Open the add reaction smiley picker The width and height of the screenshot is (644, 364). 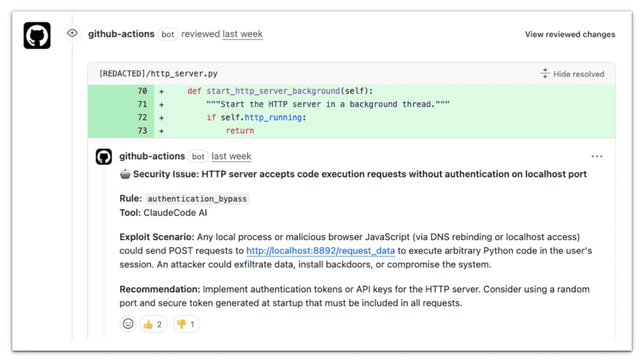pyautogui.click(x=128, y=324)
